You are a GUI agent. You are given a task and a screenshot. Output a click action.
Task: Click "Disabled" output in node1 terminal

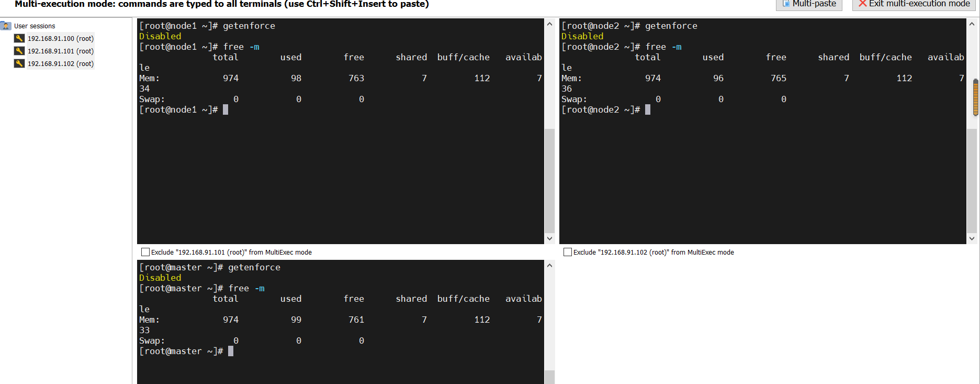click(x=160, y=36)
